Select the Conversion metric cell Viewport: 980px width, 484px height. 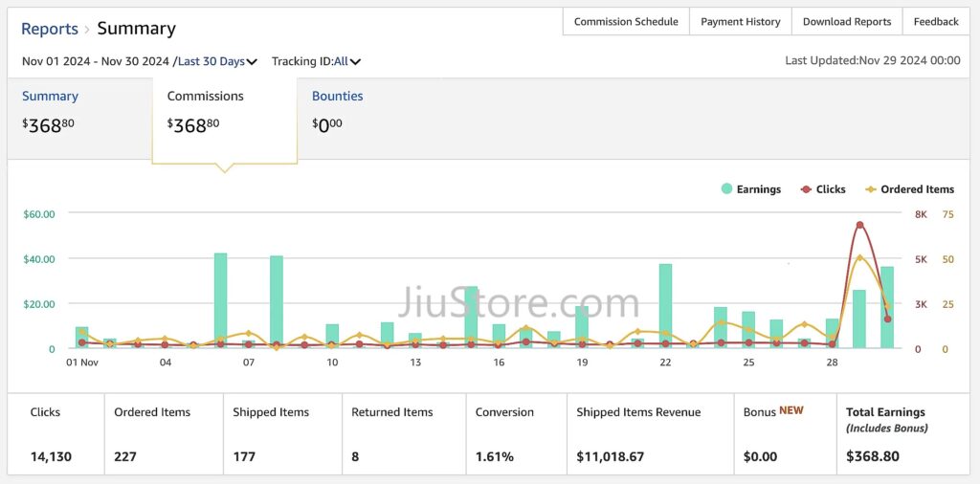coord(515,433)
